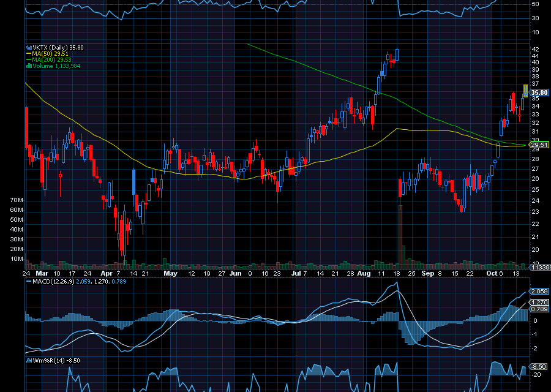
Task: Click the -8.50 Williams %R value tag
Action: pyautogui.click(x=539, y=366)
